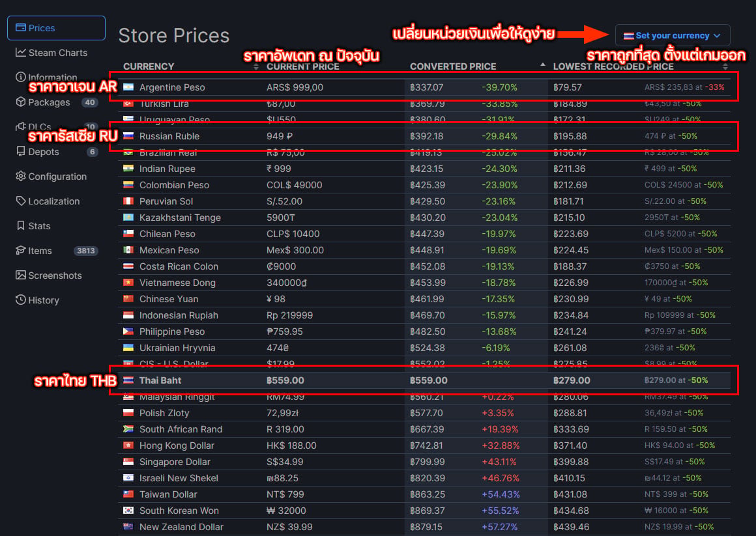Click the Peruvian Sol flag icon
Screen dimensions: 756x536
pyautogui.click(x=128, y=201)
